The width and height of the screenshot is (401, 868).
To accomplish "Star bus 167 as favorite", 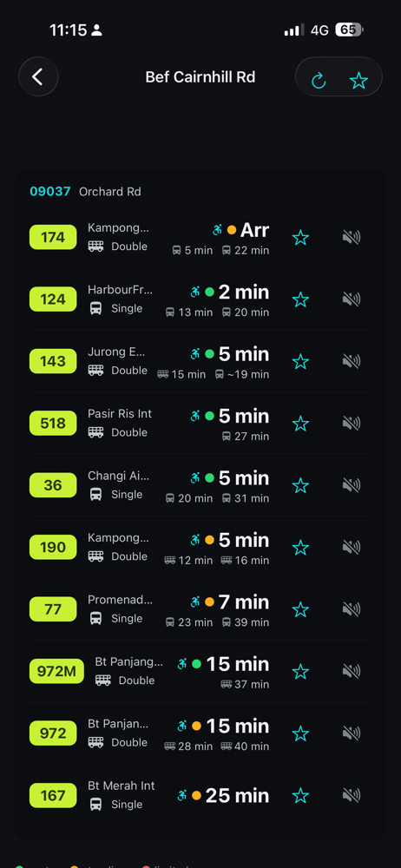I will (300, 795).
